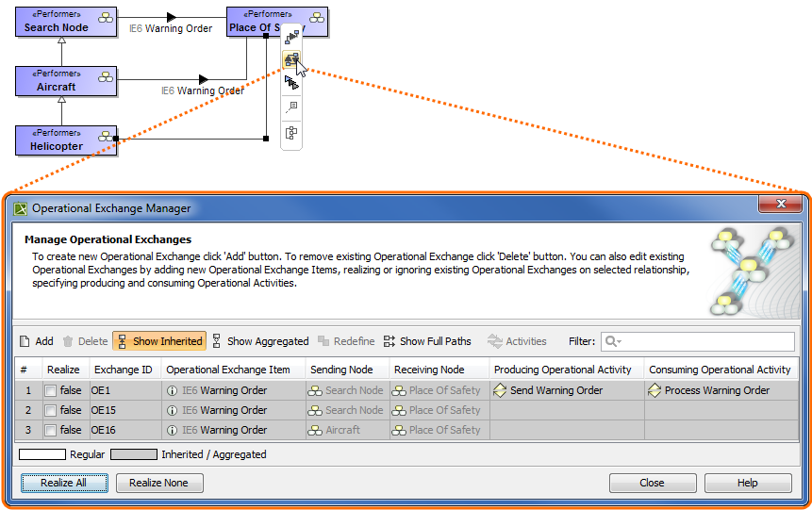Click 'Consuming Operational Activity' column header
Image resolution: width=812 pixels, height=510 pixels.
(x=721, y=370)
